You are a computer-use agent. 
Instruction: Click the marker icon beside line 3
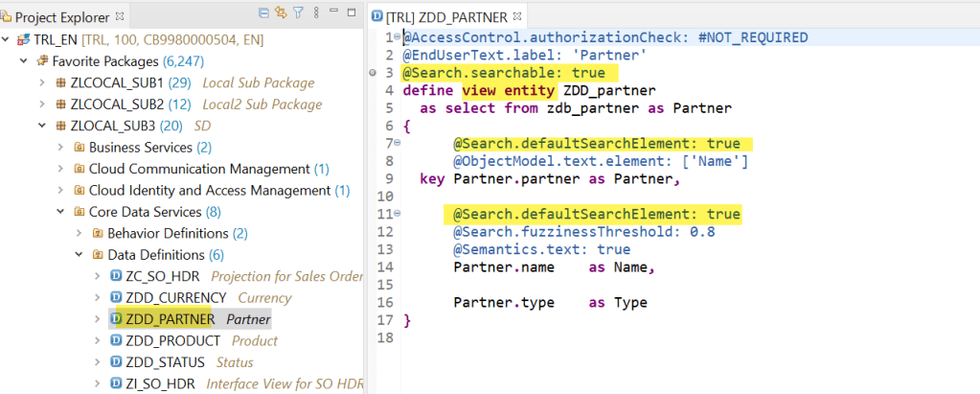point(373,73)
